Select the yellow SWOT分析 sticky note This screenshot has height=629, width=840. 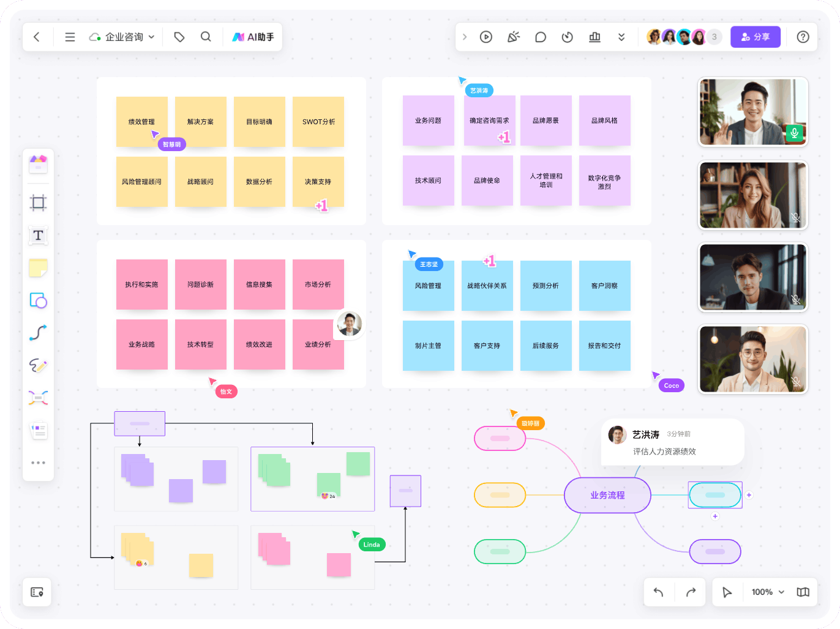pos(318,121)
